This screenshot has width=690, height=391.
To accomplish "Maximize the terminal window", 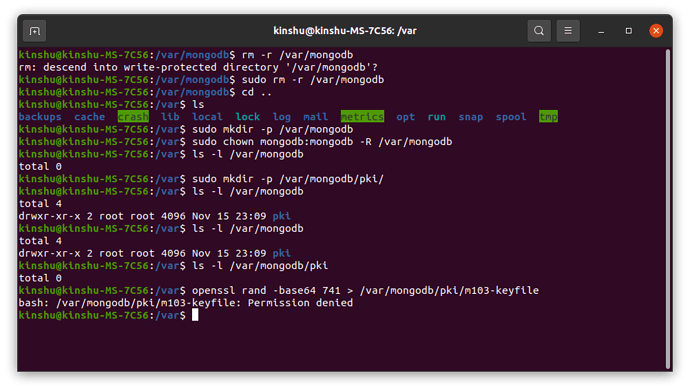I will pyautogui.click(x=628, y=31).
